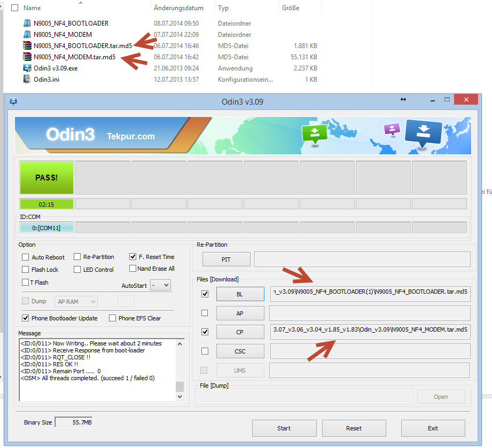Viewport: 492px width, 448px height.
Task: Uncheck Phone Bootloader Update
Action: pyautogui.click(x=26, y=318)
